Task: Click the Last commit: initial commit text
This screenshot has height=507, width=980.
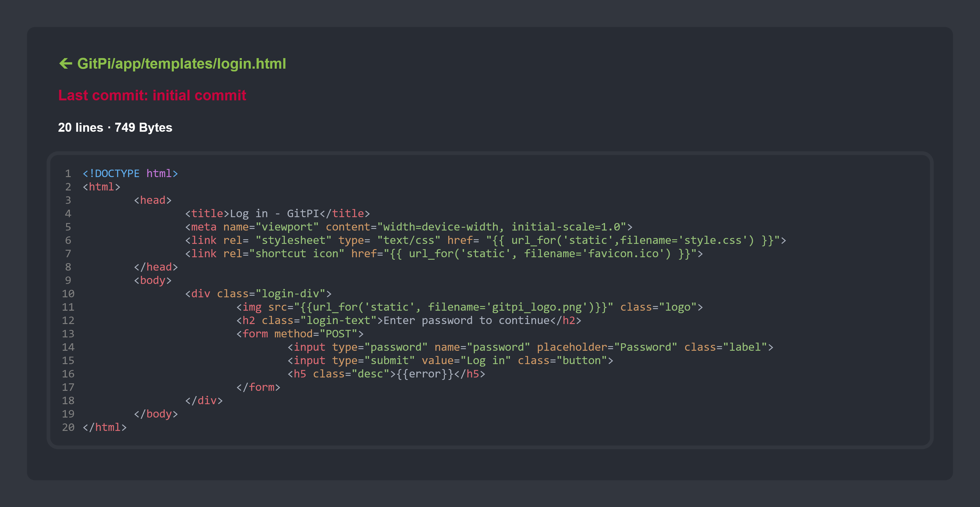Action: pos(152,95)
